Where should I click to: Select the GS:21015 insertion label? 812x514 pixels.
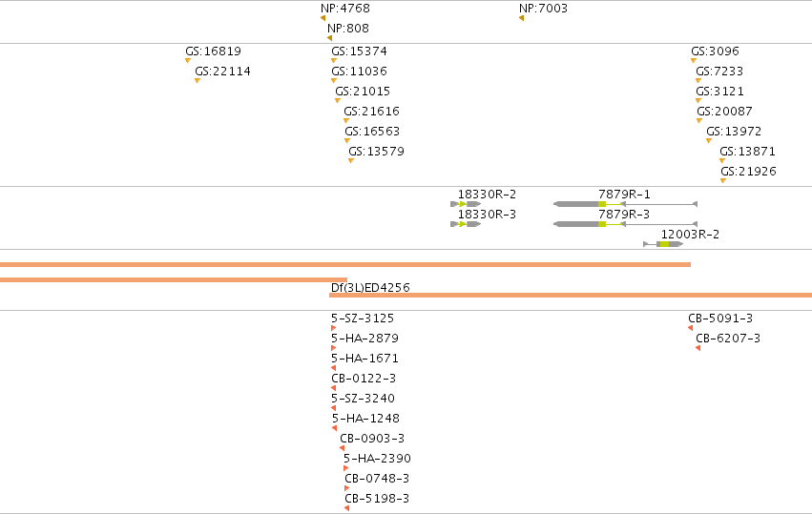click(363, 92)
